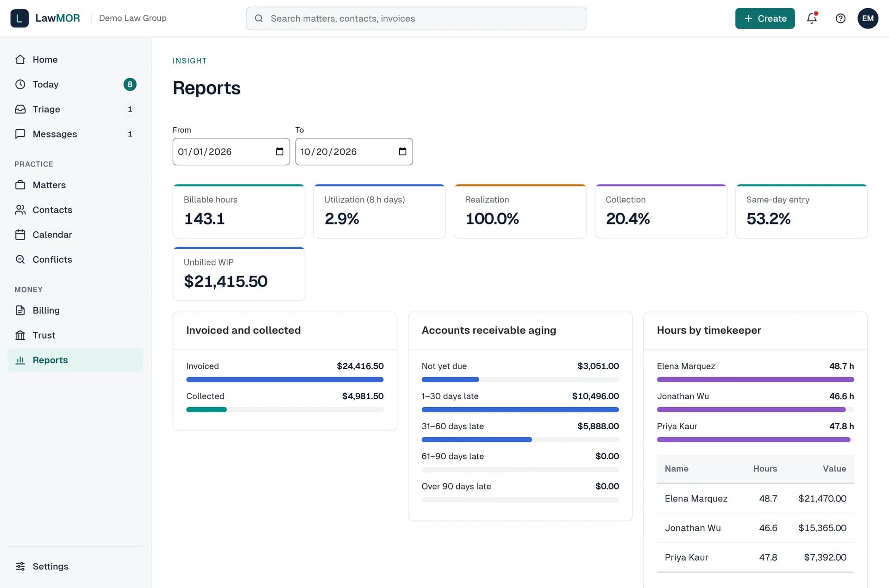Select the Reports sidebar item
The image size is (889, 588).
click(75, 360)
